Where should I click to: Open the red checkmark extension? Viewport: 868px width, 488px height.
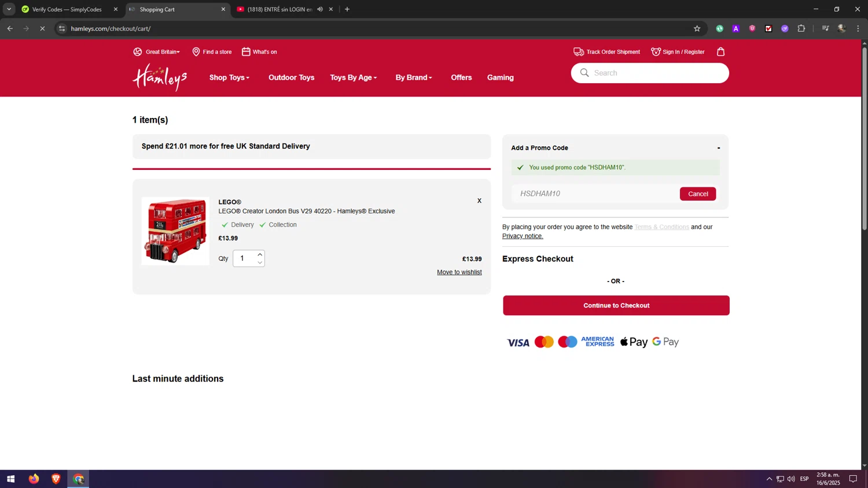(x=768, y=28)
